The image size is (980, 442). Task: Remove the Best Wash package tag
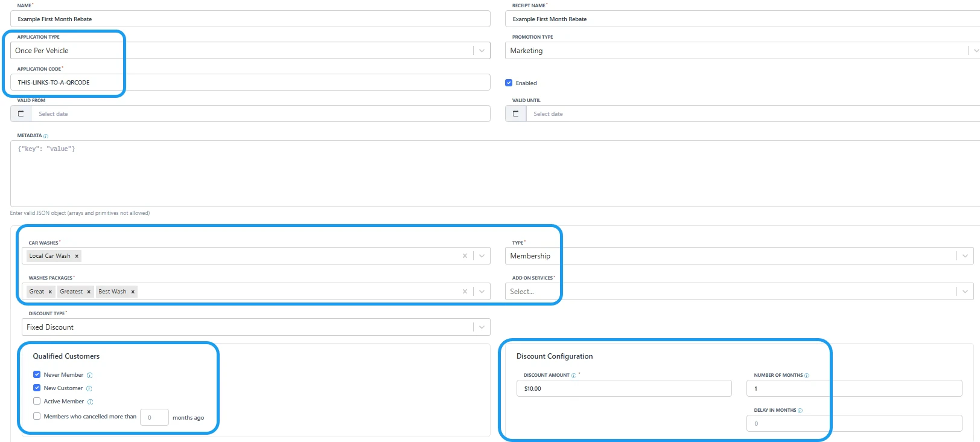click(x=133, y=292)
